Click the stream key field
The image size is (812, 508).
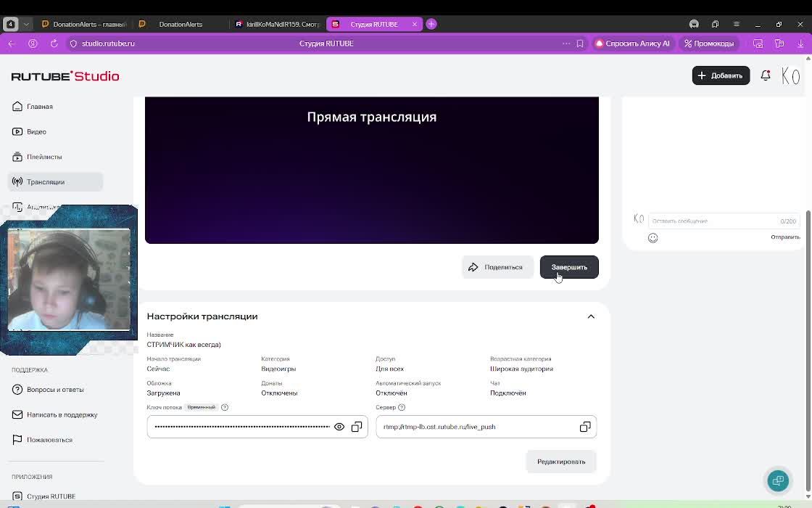pos(257,427)
